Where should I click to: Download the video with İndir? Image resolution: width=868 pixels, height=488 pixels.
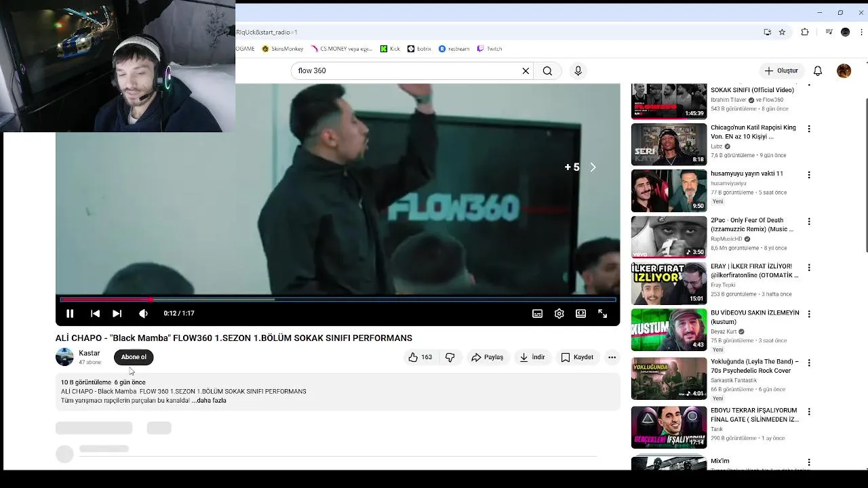coord(532,357)
